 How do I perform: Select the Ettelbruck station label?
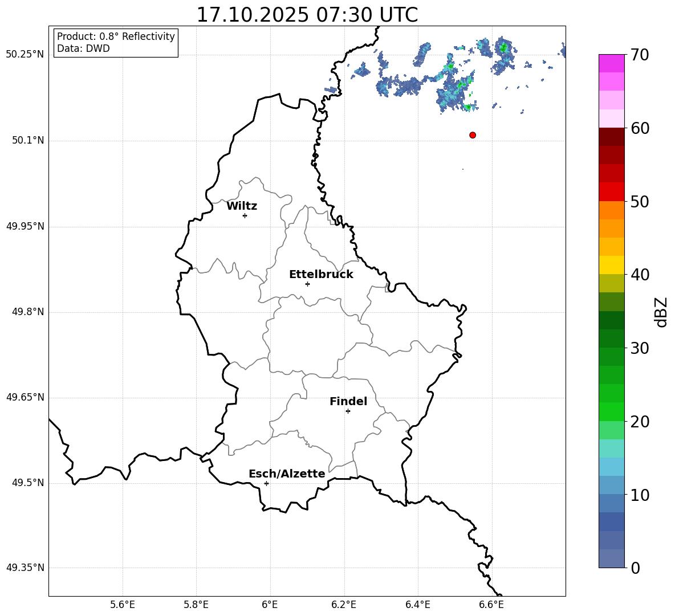tap(321, 275)
